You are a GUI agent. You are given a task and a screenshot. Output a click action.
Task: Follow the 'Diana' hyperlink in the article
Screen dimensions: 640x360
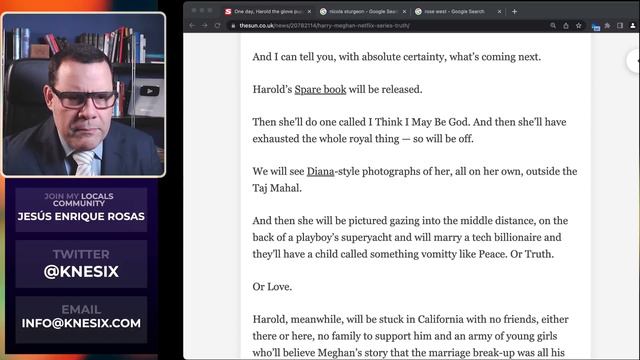[x=320, y=171]
